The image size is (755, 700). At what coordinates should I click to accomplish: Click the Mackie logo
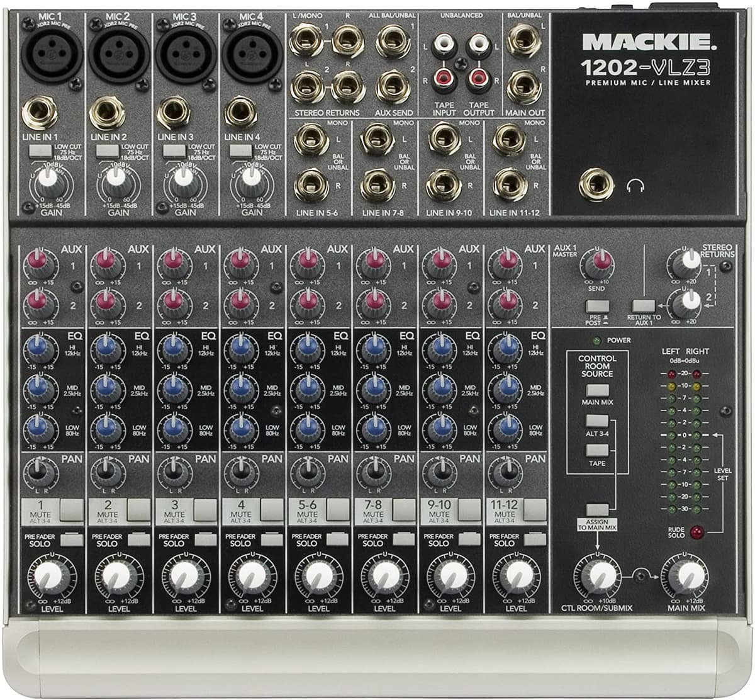(x=651, y=42)
